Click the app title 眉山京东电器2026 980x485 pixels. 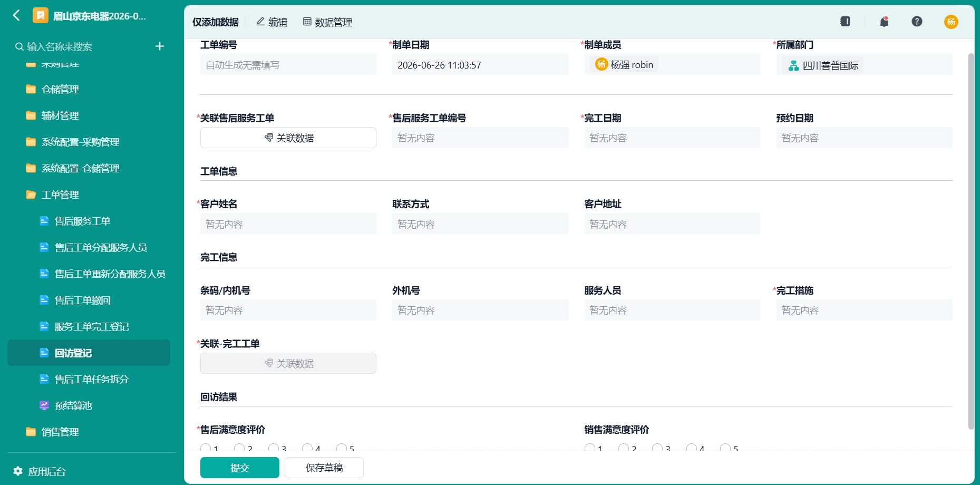[x=100, y=16]
